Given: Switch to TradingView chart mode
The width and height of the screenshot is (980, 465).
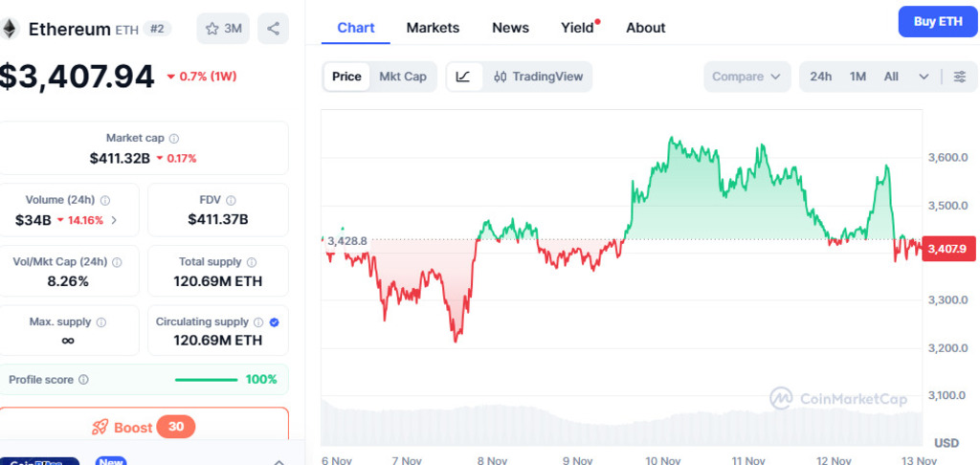Looking at the screenshot, I should [x=539, y=77].
